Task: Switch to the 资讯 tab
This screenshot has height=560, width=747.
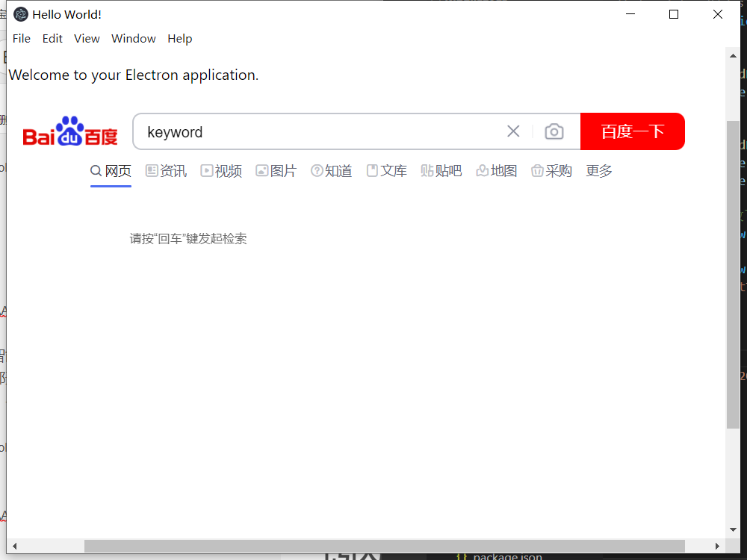Action: (x=167, y=170)
